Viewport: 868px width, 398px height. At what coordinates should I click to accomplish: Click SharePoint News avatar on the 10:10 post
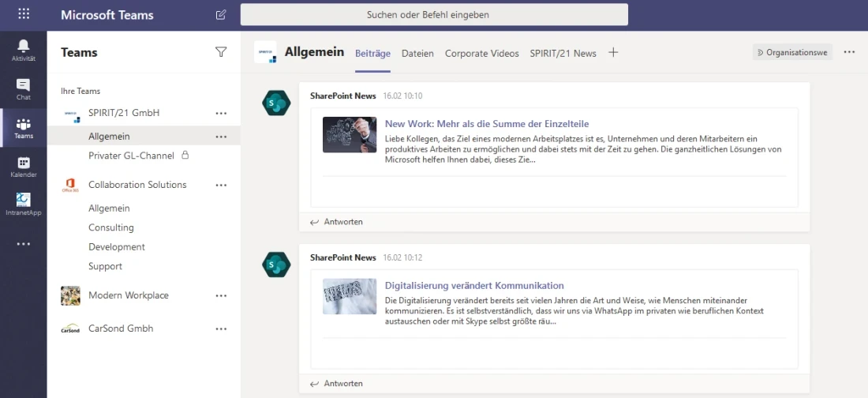tap(276, 103)
